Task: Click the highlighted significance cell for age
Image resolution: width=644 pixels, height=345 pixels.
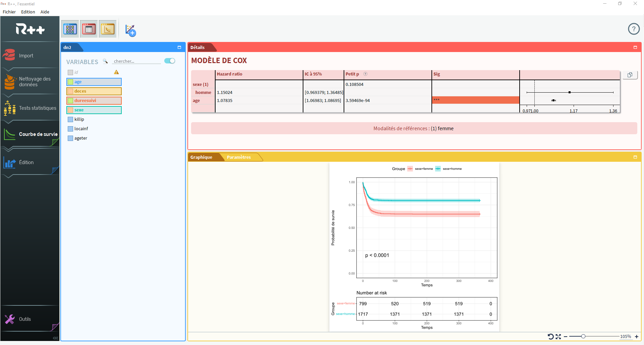Action: 475,100
